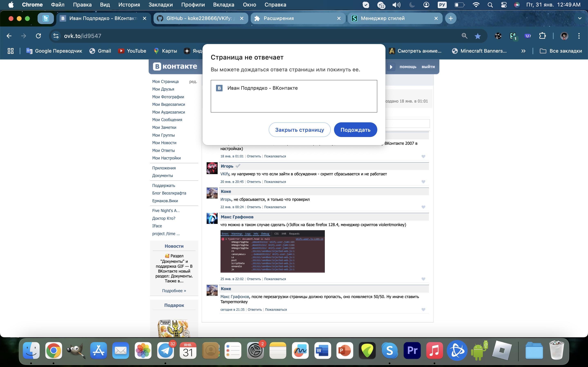Bookmark this page with star icon
This screenshot has width=588, height=367.
tap(478, 36)
